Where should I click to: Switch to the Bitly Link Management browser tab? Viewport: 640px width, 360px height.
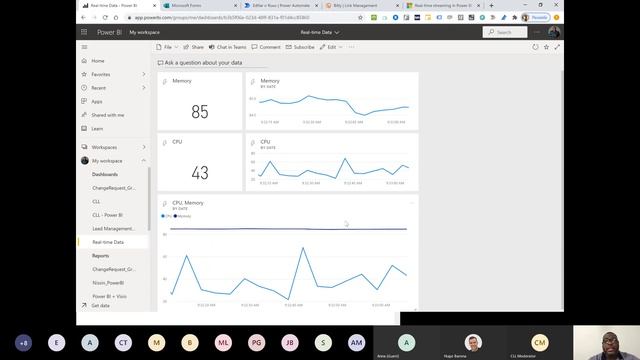pos(362,6)
